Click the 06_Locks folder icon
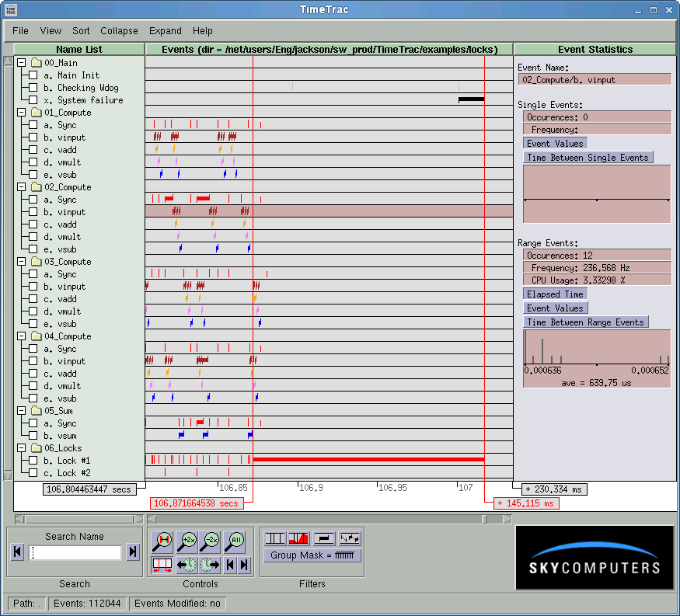Image resolution: width=680 pixels, height=616 pixels. (x=37, y=447)
